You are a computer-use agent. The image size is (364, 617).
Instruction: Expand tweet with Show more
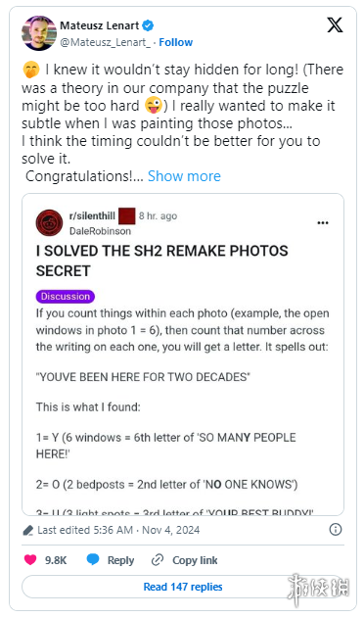click(184, 176)
